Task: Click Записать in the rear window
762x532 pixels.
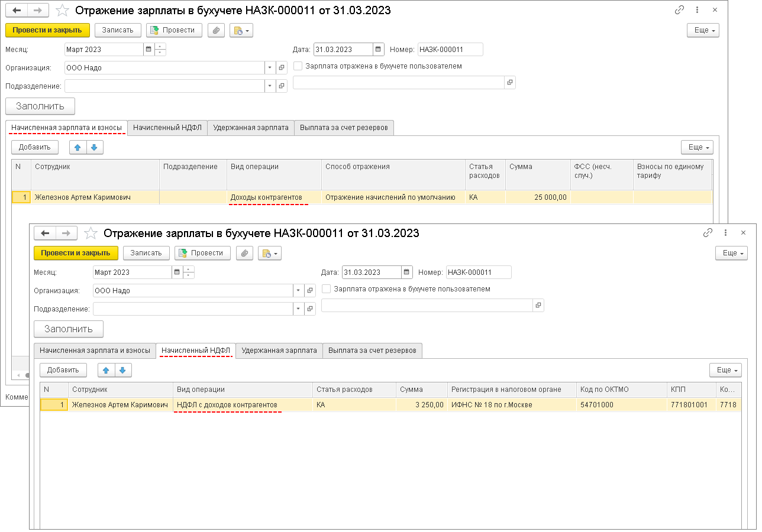Action: coord(118,30)
